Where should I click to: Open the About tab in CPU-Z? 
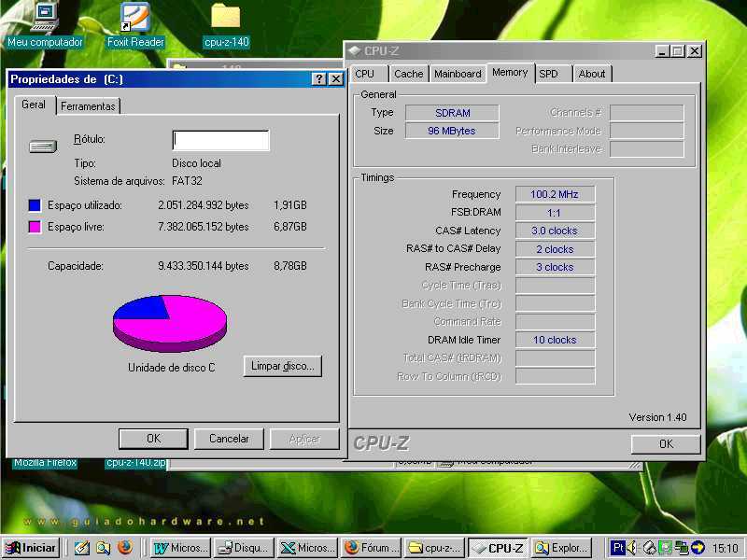pos(592,74)
